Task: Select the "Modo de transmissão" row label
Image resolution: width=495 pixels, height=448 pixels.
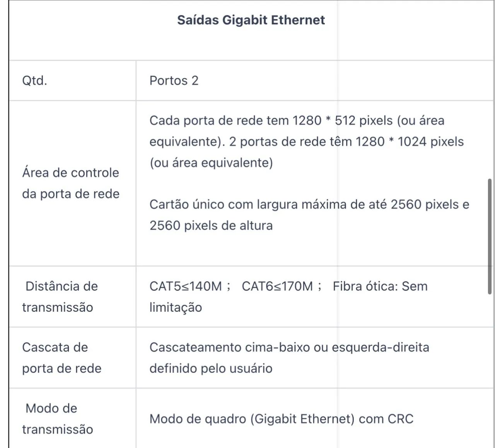Action: click(58, 419)
